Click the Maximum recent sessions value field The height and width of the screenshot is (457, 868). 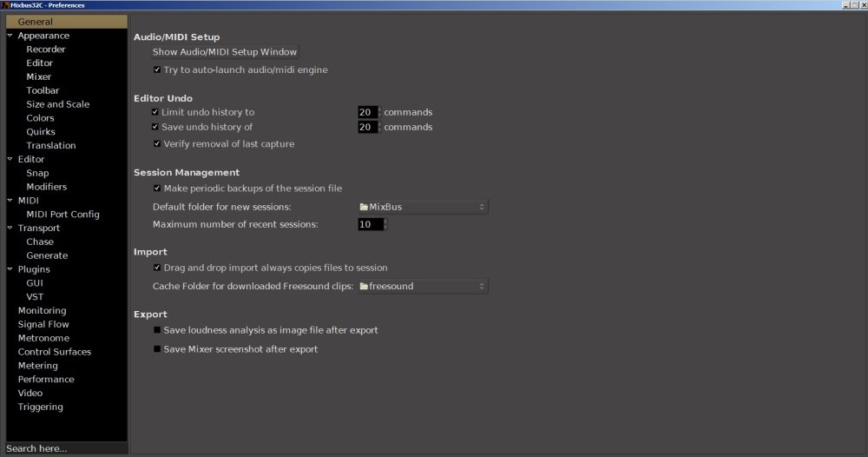(x=371, y=224)
